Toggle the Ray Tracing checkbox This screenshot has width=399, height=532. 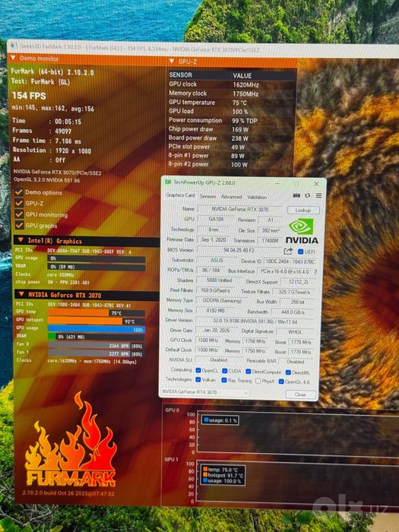point(224,380)
